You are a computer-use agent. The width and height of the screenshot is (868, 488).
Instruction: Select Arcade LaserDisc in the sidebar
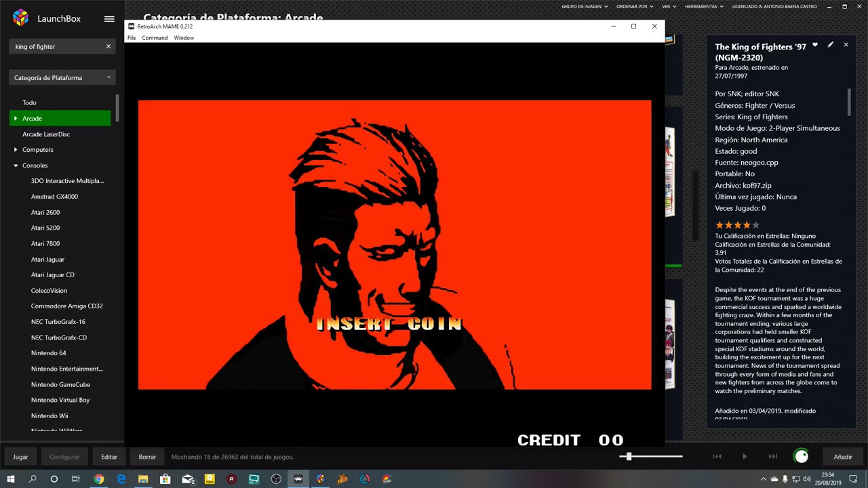(x=46, y=134)
